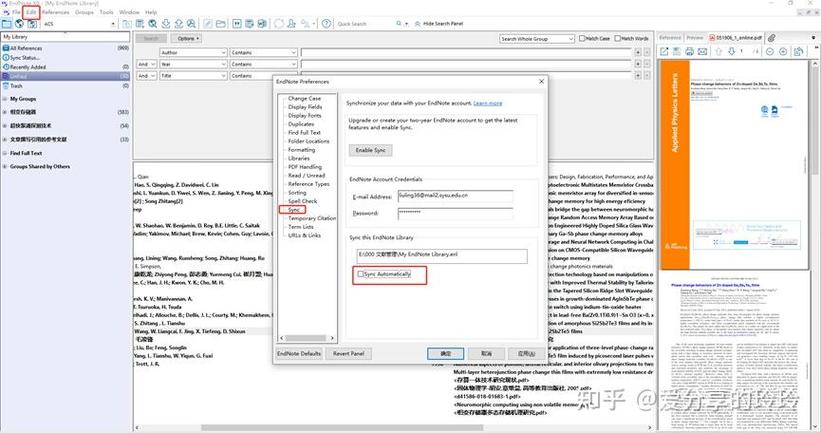Click the Enable Sync button
This screenshot has width=821, height=433.
370,150
